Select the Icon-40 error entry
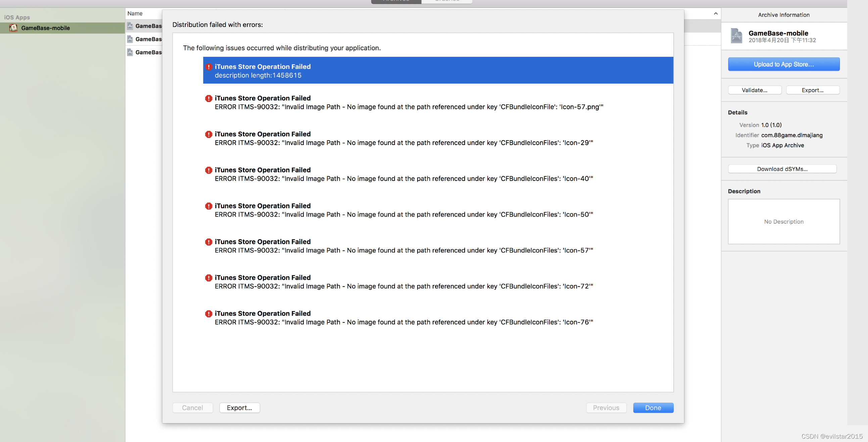Image resolution: width=868 pixels, height=442 pixels. 403,174
